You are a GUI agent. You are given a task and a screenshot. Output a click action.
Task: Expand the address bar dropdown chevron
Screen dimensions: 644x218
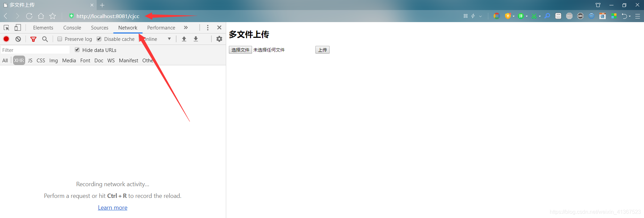click(x=481, y=16)
